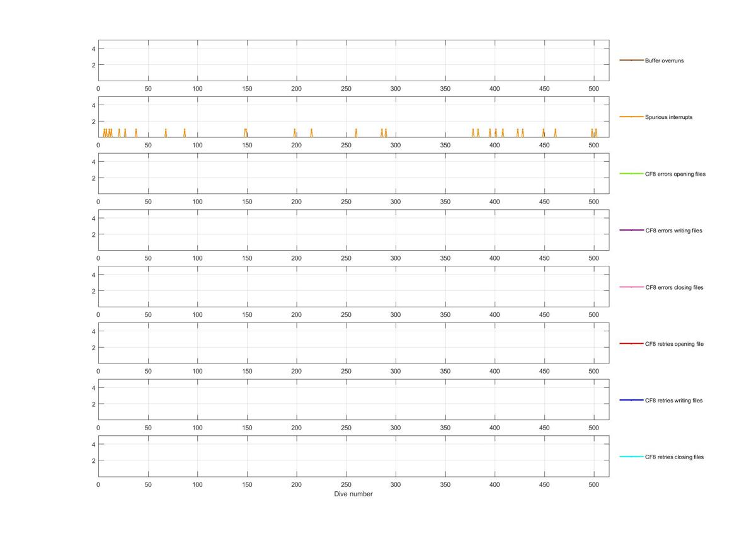The image size is (756, 536).
Task: Select the orange Spurious interrupts legend line
Action: click(631, 117)
